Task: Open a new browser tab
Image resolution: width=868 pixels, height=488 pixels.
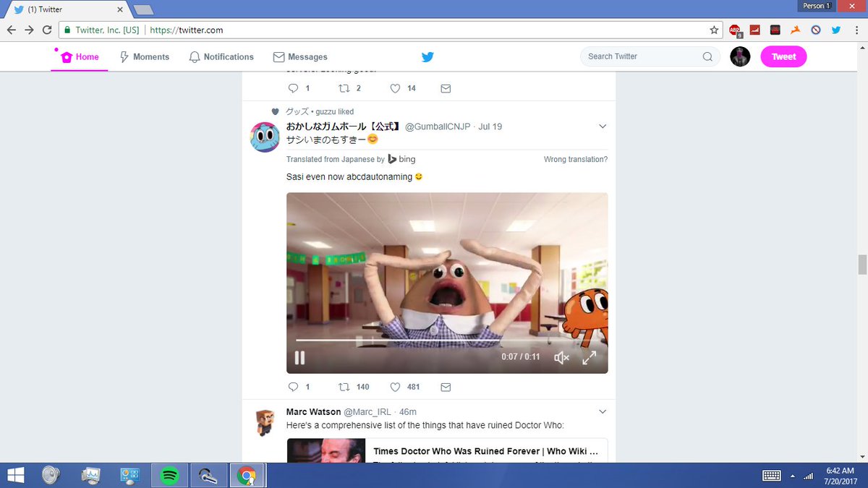Action: click(x=143, y=9)
